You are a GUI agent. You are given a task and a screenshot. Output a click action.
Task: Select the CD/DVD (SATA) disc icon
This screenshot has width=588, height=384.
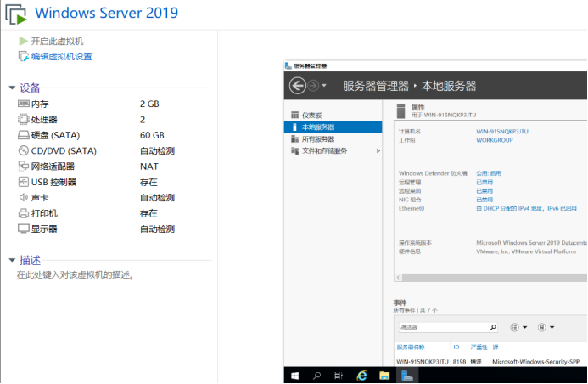pos(23,150)
